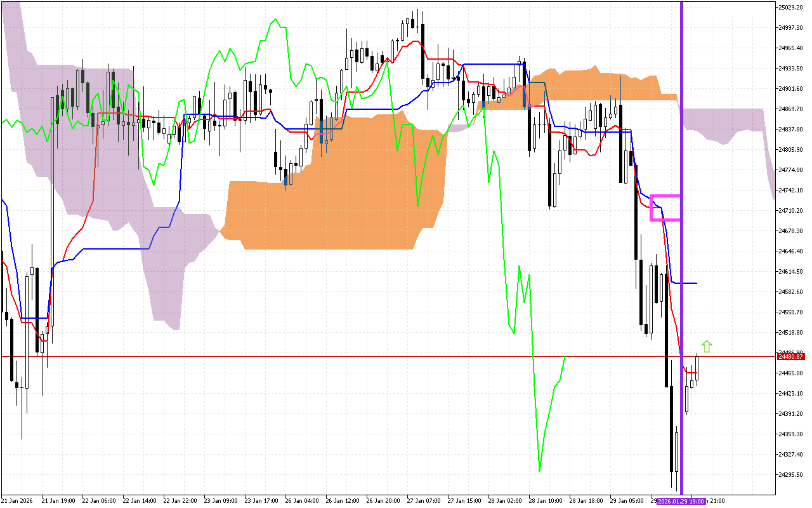The image size is (812, 508).
Task: Click the 24742.10 price axis label
Action: (x=790, y=190)
